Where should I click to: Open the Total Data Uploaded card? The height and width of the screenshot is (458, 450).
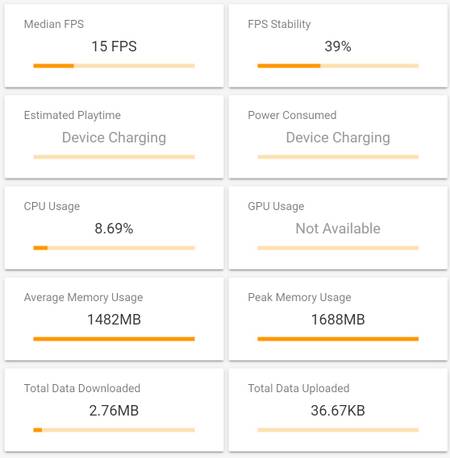338,410
